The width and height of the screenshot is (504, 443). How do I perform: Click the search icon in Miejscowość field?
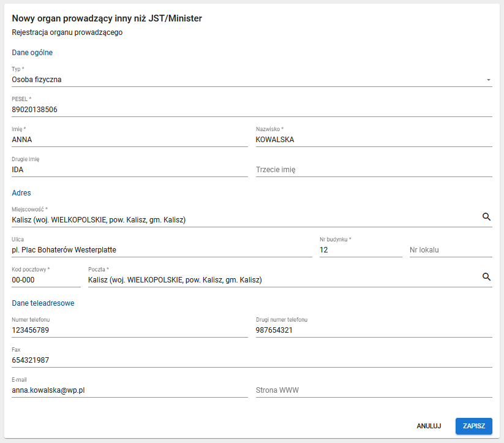tap(486, 217)
